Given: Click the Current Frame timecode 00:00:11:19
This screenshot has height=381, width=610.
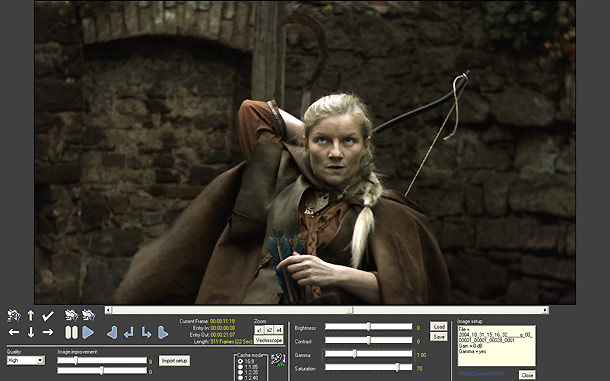Looking at the screenshot, I should 222,321.
